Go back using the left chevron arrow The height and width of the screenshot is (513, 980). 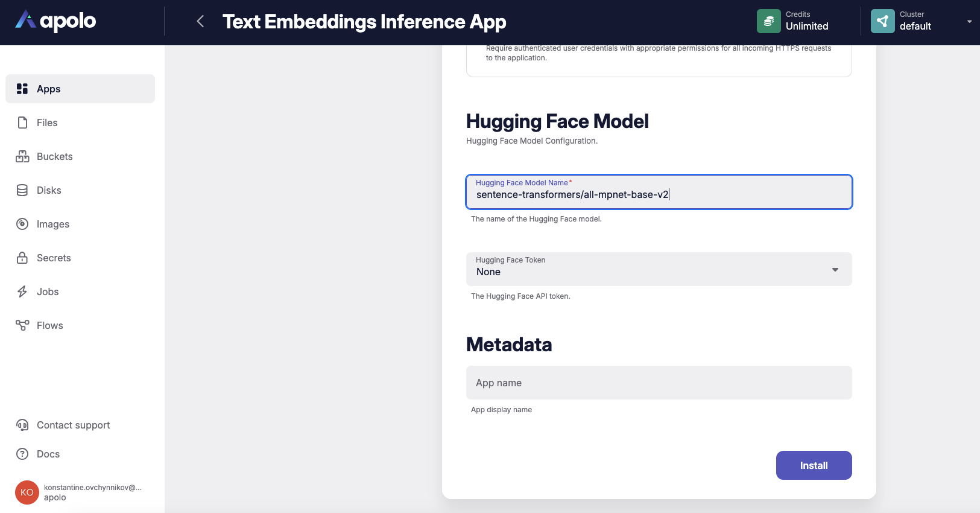(x=200, y=22)
